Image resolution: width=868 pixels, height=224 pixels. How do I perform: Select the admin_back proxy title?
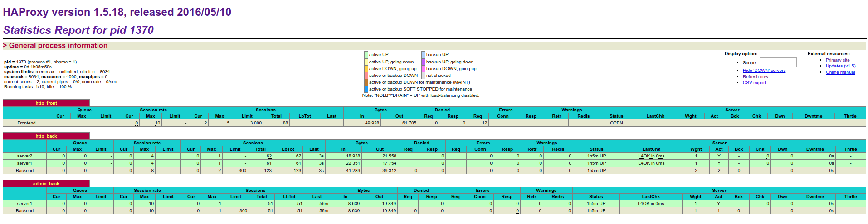(46, 184)
